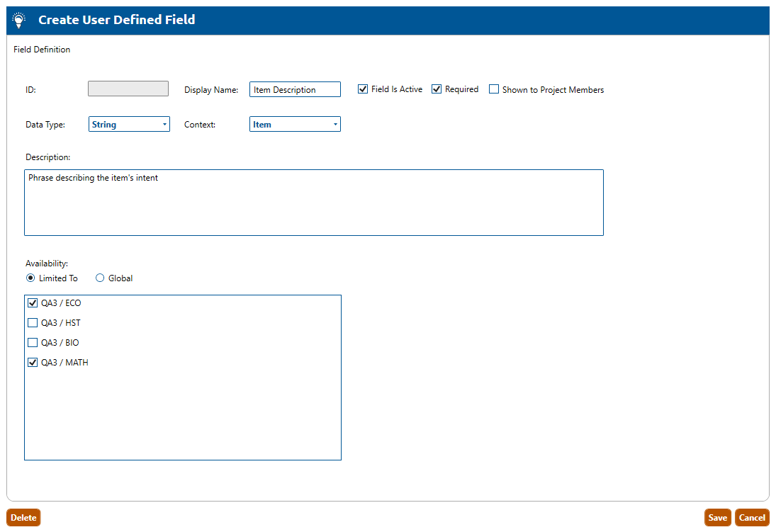Click the Delete button
Image resolution: width=776 pixels, height=532 pixels.
(23, 518)
